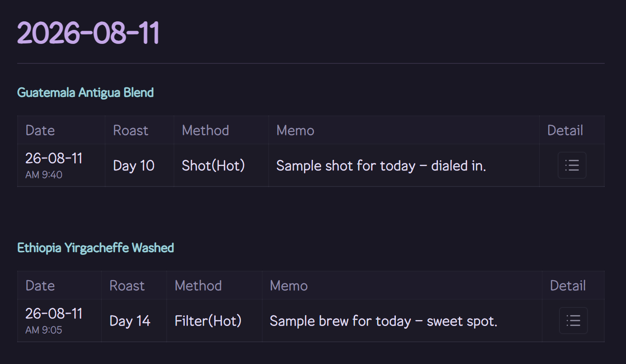The image size is (626, 364).
Task: Select Detail column header in Ethiopia table
Action: pos(568,286)
